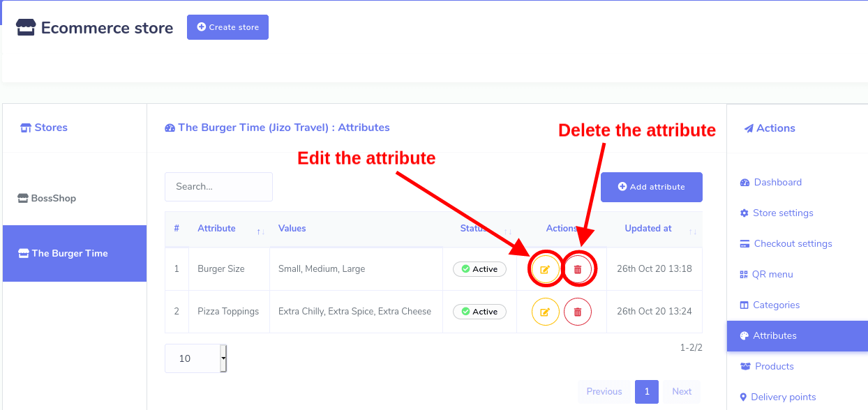Image resolution: width=868 pixels, height=410 pixels.
Task: Open Checkout settings menu item
Action: tap(793, 243)
